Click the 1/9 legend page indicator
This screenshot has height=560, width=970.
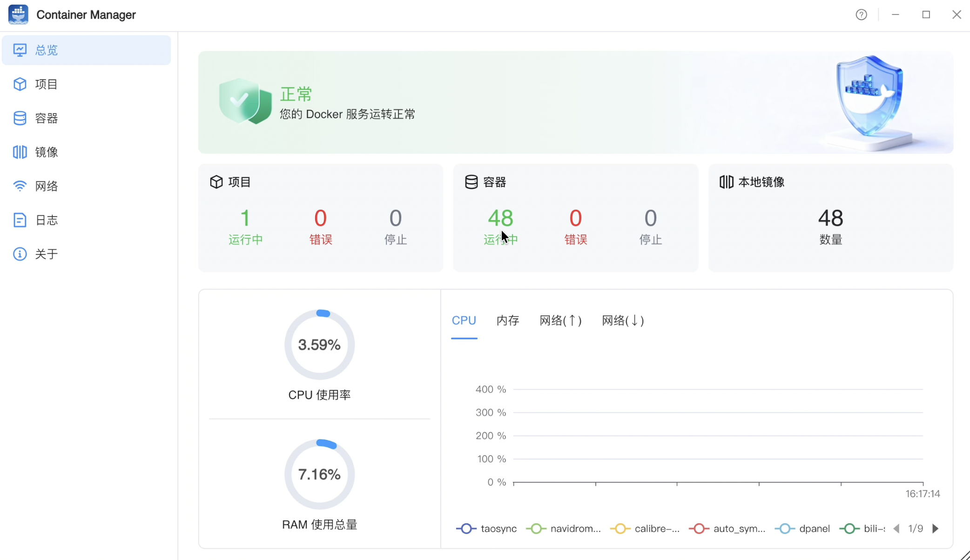[x=916, y=529]
